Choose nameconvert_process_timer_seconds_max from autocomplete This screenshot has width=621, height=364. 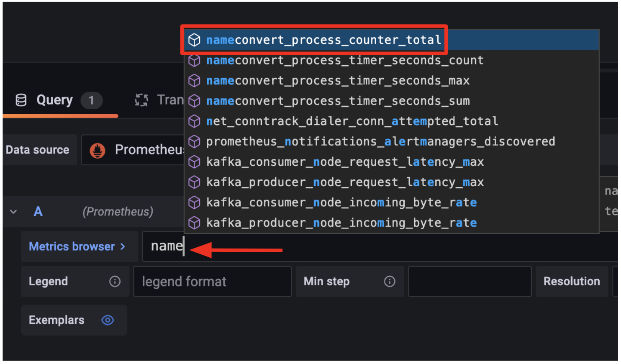point(337,81)
